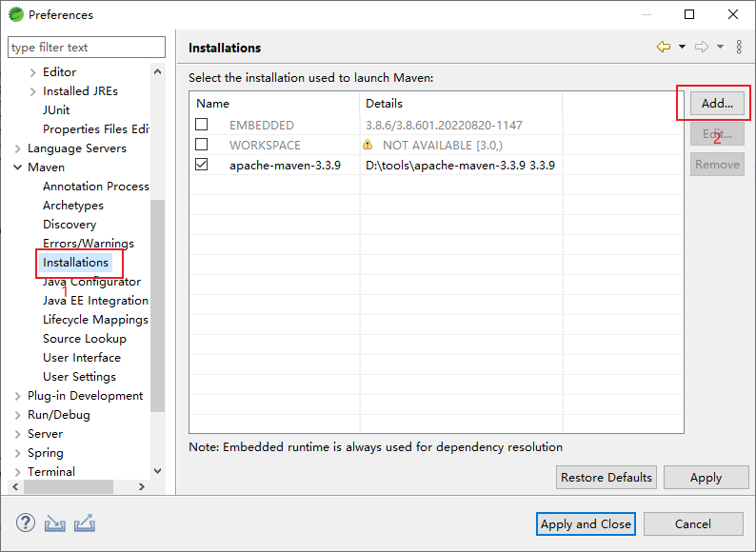Image resolution: width=756 pixels, height=552 pixels.
Task: Click the EMBEDDED row name
Action: pyautogui.click(x=261, y=126)
